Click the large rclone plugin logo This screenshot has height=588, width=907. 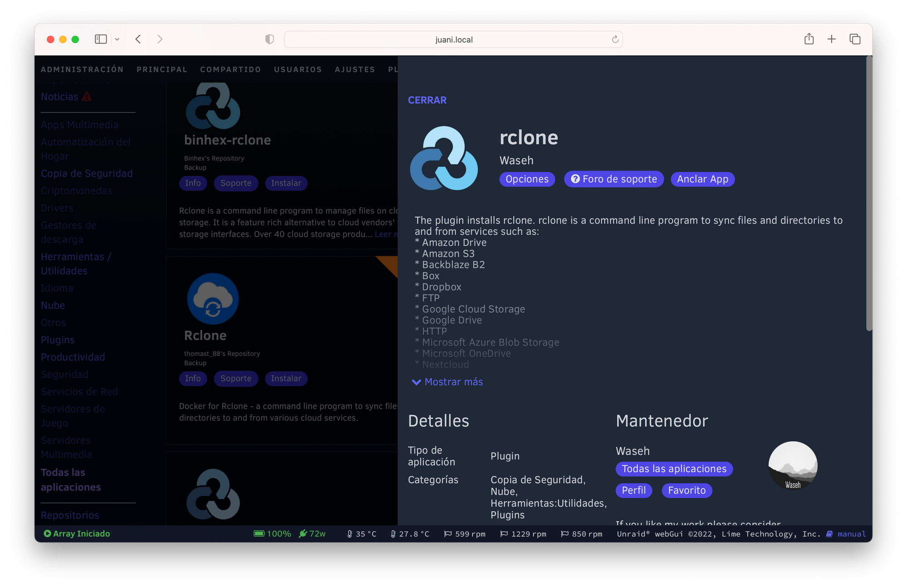coord(444,158)
